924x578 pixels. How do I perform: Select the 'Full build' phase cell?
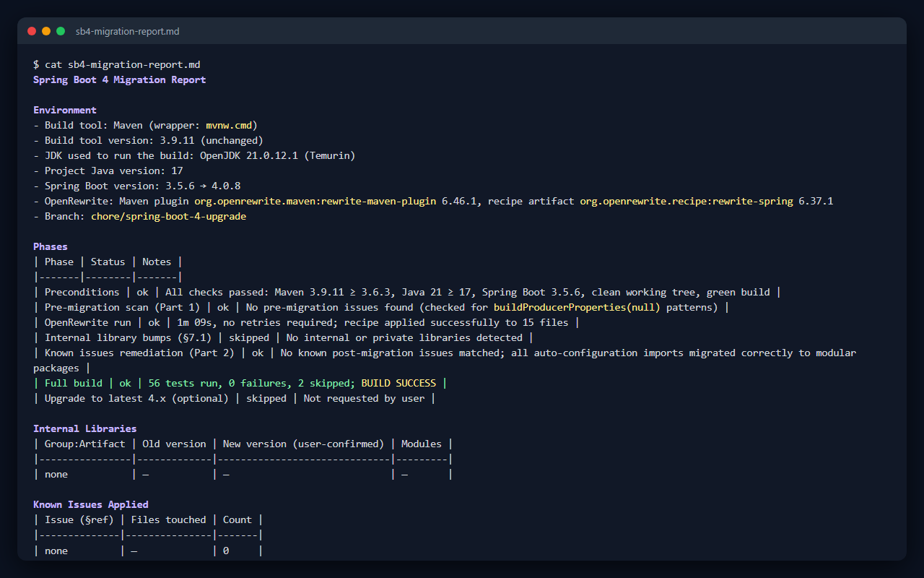[74, 383]
